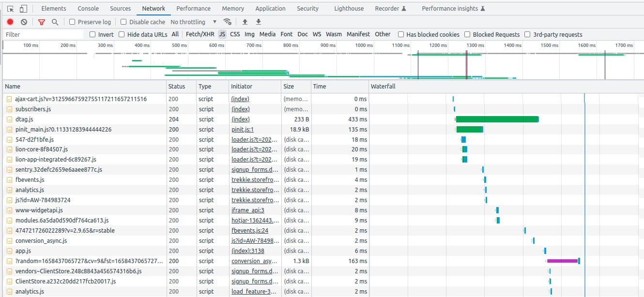Image resolution: width=644 pixels, height=297 pixels.
Task: Filter by All request types
Action: (175, 34)
